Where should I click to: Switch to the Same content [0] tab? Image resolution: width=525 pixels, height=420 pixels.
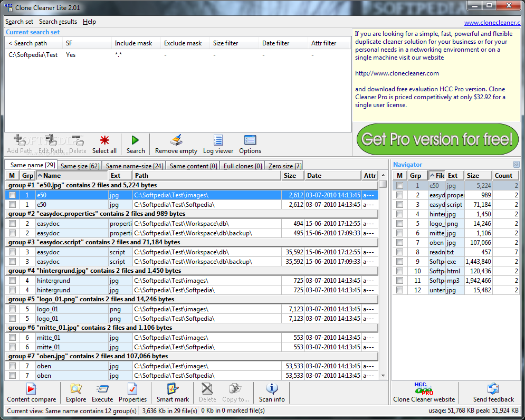click(194, 166)
